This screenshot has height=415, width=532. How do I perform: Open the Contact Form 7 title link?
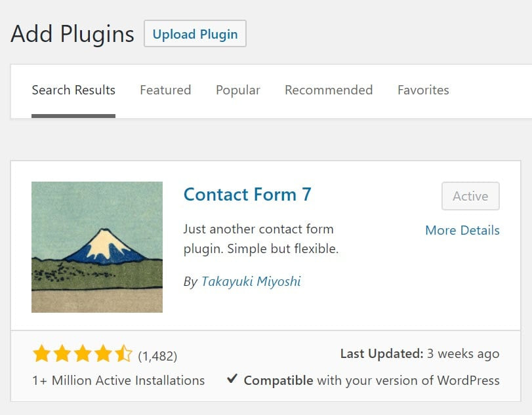click(247, 194)
